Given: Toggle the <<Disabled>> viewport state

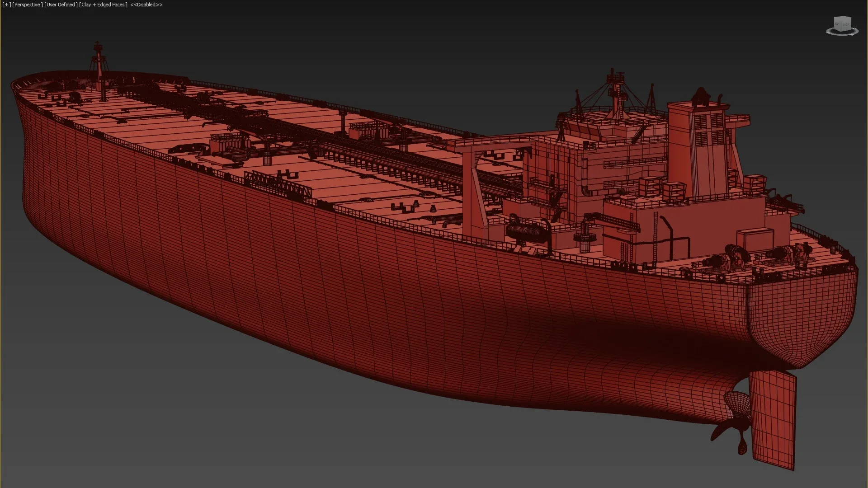Looking at the screenshot, I should click(x=146, y=5).
